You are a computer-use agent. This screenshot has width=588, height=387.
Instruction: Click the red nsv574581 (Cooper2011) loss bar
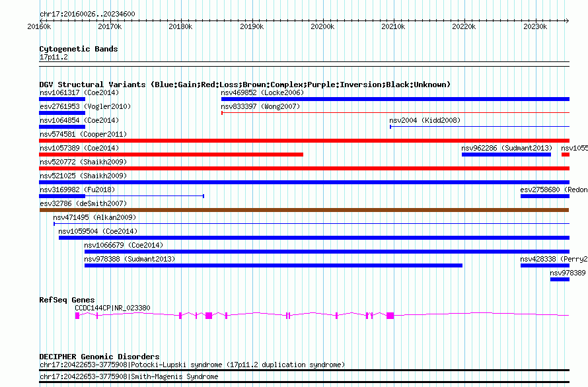(304, 141)
